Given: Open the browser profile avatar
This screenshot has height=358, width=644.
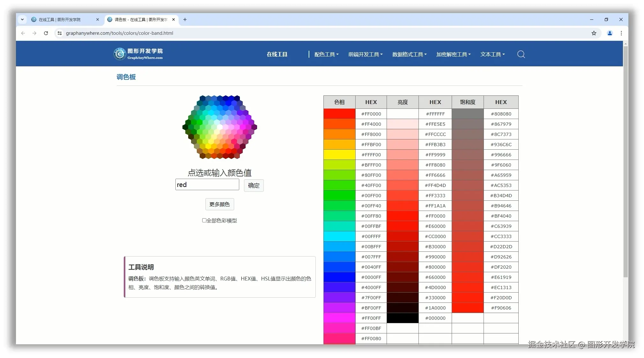Looking at the screenshot, I should tap(610, 33).
